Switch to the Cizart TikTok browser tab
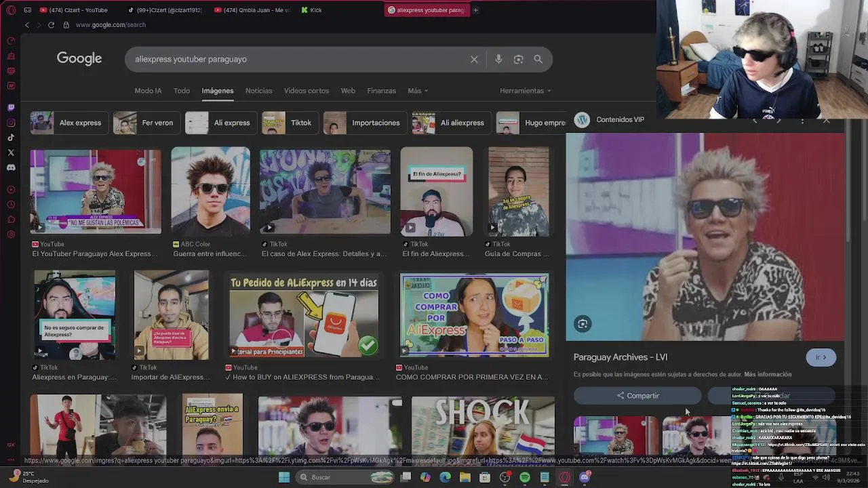 point(166,10)
